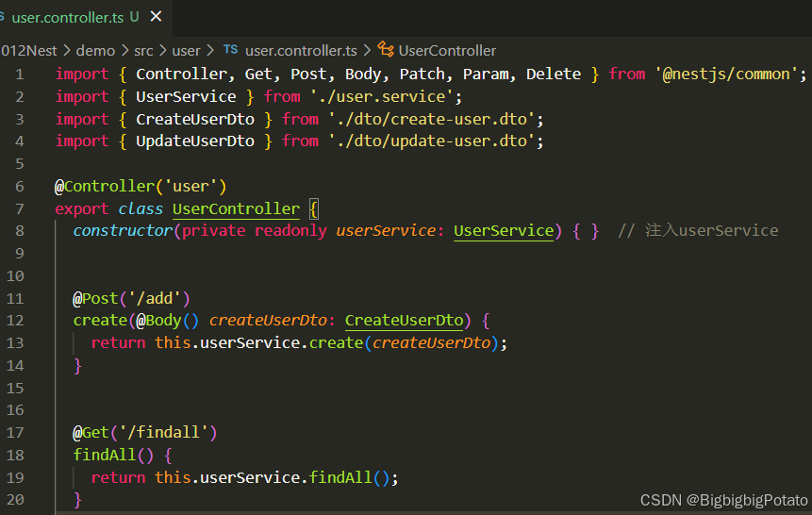Click line number 18 in gutter
This screenshot has width=812, height=515.
point(15,455)
